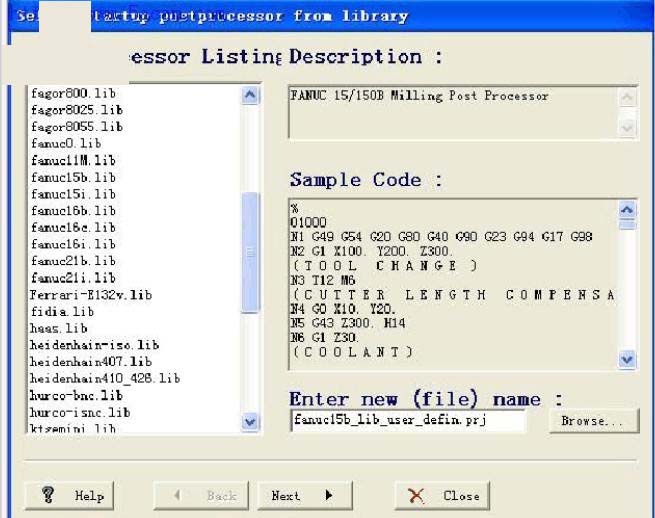Select fagor8055.lib in the list

tap(77, 127)
